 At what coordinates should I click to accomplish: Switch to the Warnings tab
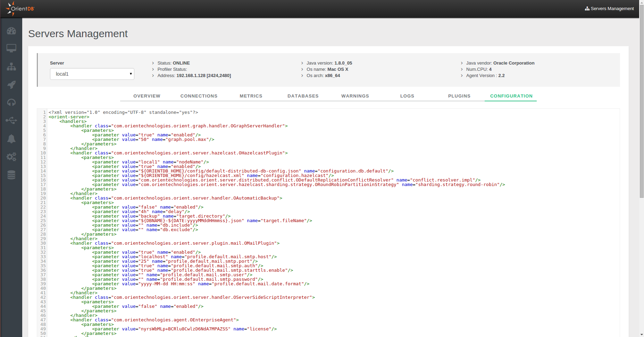pyautogui.click(x=355, y=96)
